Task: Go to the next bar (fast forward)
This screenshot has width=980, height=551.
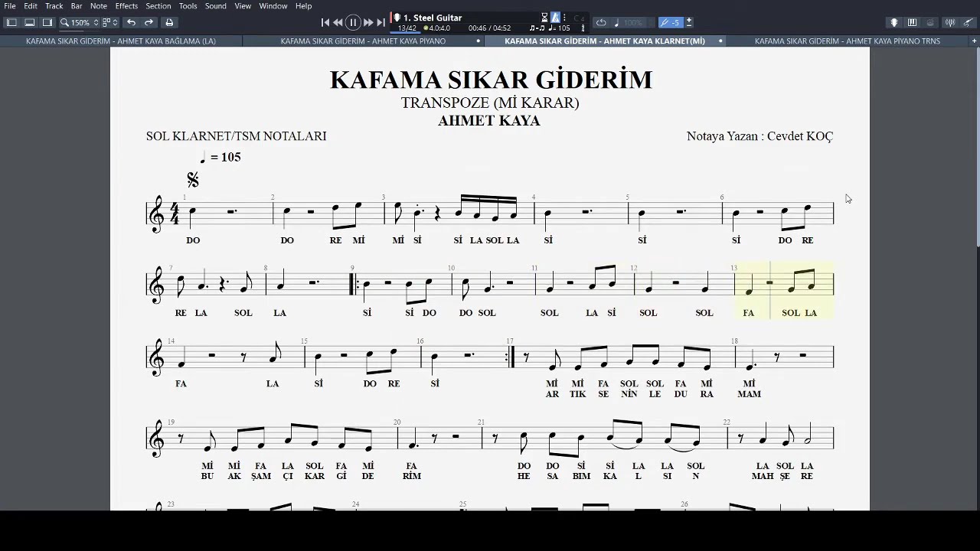Action: (x=368, y=23)
